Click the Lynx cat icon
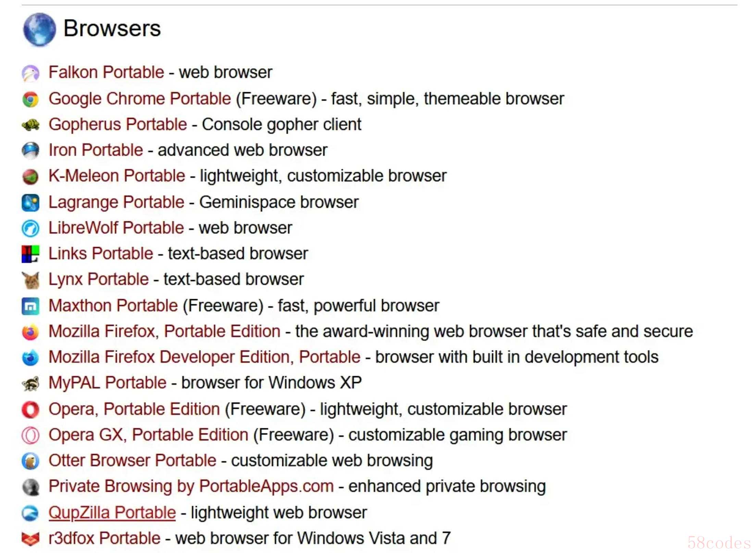The height and width of the screenshot is (553, 756). coord(30,280)
